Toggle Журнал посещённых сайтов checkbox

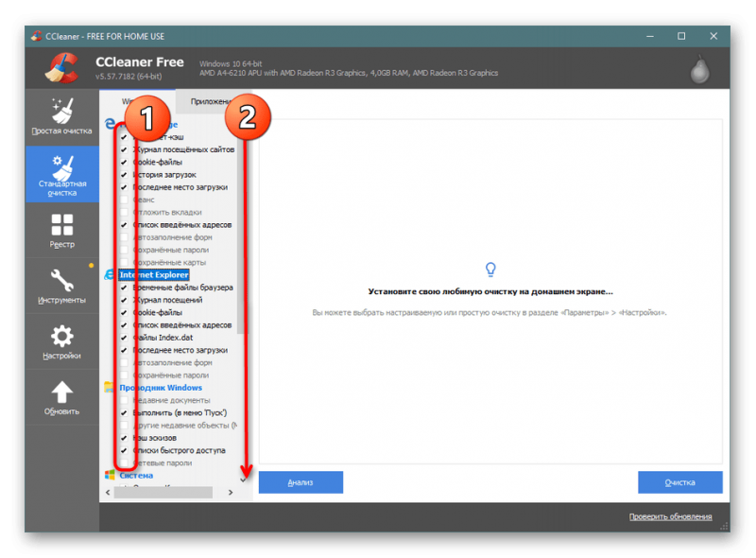click(124, 149)
